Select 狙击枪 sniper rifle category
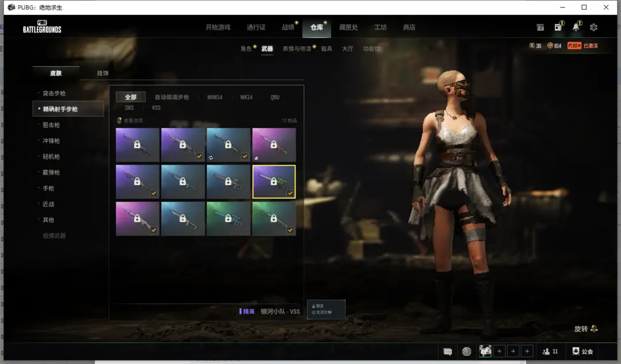This screenshot has height=364, width=621. pos(51,125)
